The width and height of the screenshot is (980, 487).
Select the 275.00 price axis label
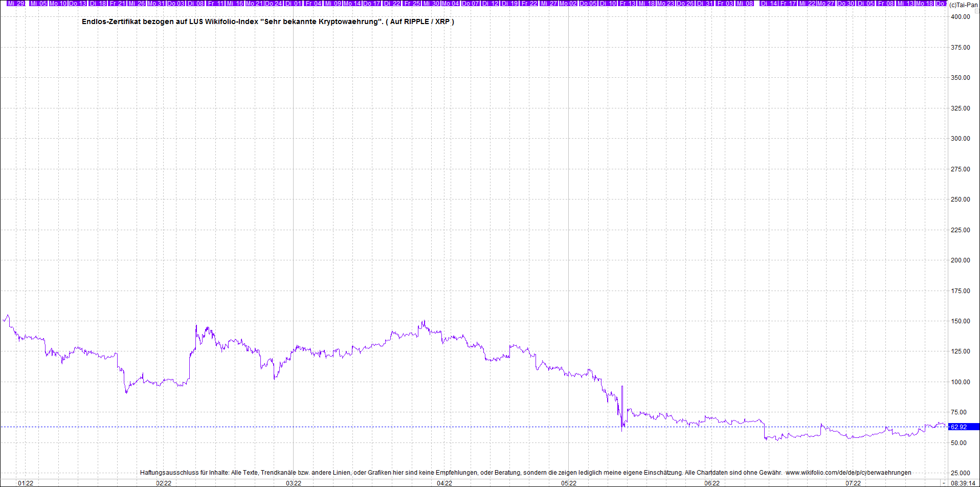click(960, 169)
